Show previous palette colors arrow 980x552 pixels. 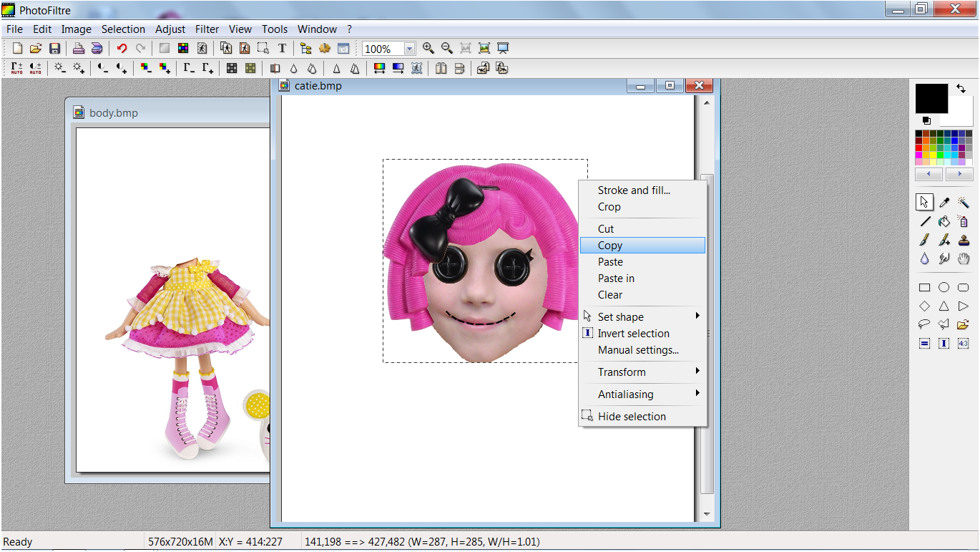point(928,175)
